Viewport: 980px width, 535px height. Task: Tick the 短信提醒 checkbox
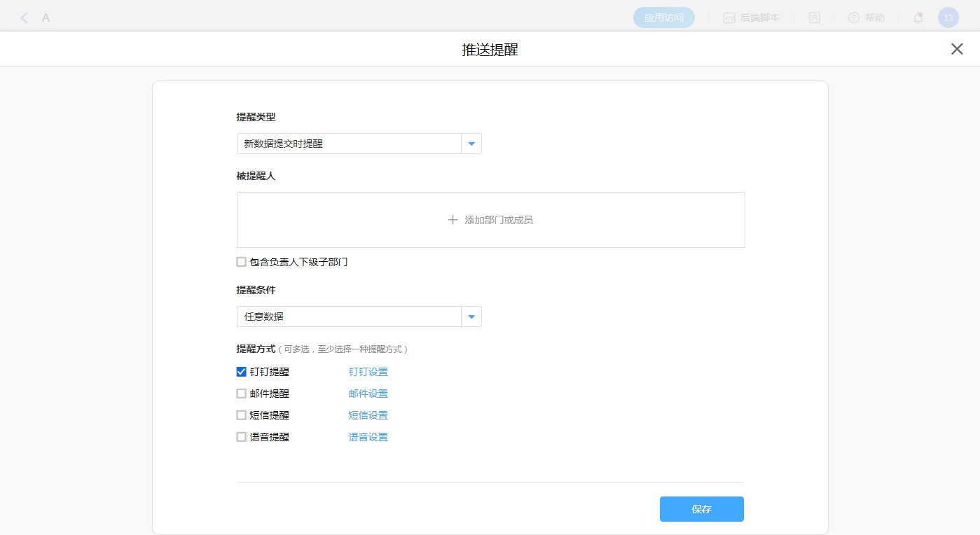click(x=242, y=415)
